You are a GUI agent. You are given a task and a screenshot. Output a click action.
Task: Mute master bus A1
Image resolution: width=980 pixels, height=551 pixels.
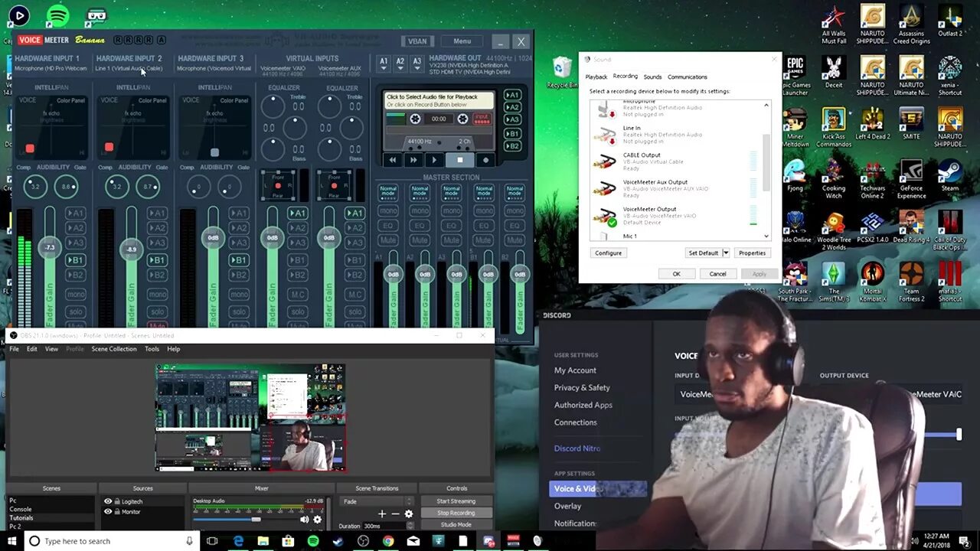click(x=388, y=240)
